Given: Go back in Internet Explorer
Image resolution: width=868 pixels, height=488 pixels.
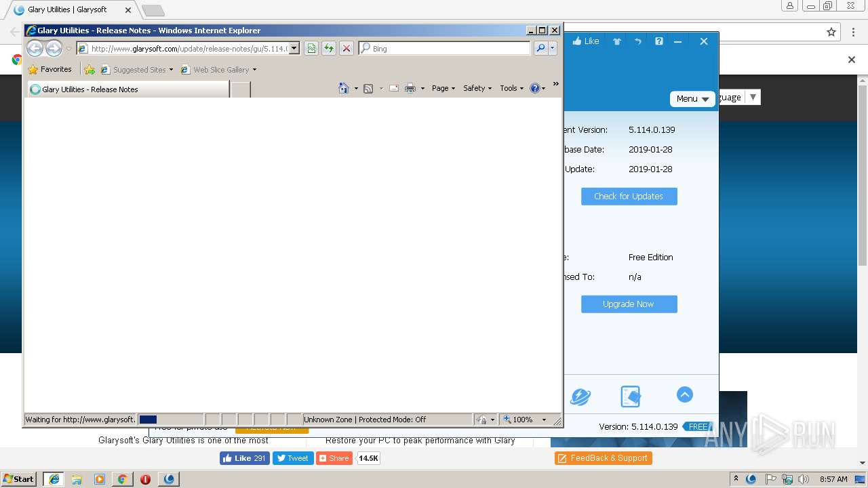Looking at the screenshot, I should click(x=35, y=48).
